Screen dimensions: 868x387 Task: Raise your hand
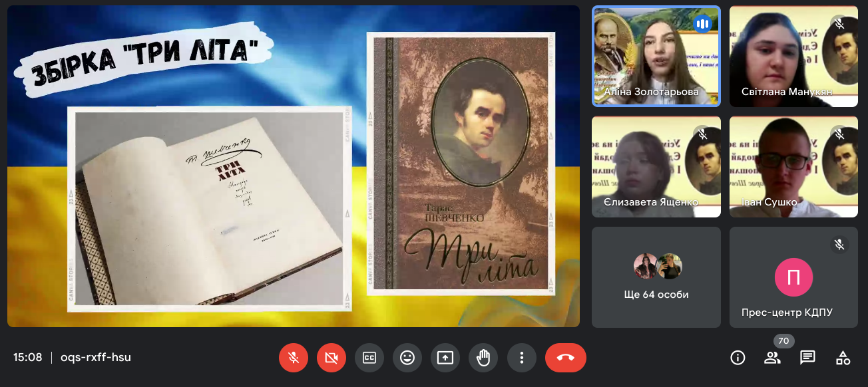point(483,358)
